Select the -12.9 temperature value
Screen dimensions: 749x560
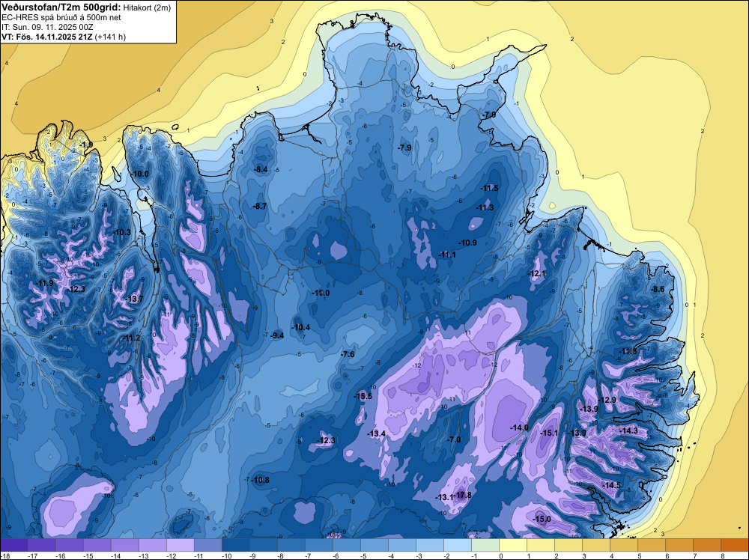pos(607,400)
